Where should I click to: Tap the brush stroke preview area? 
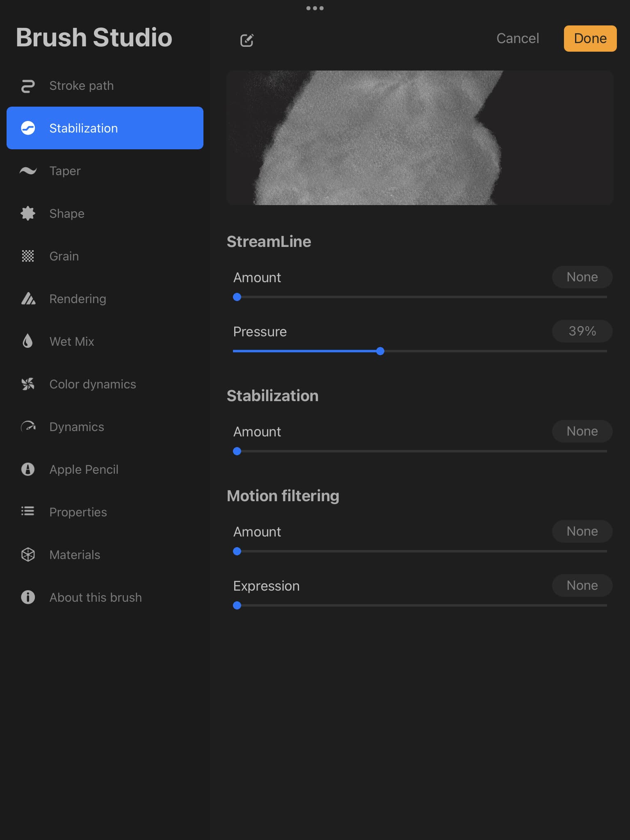(420, 138)
